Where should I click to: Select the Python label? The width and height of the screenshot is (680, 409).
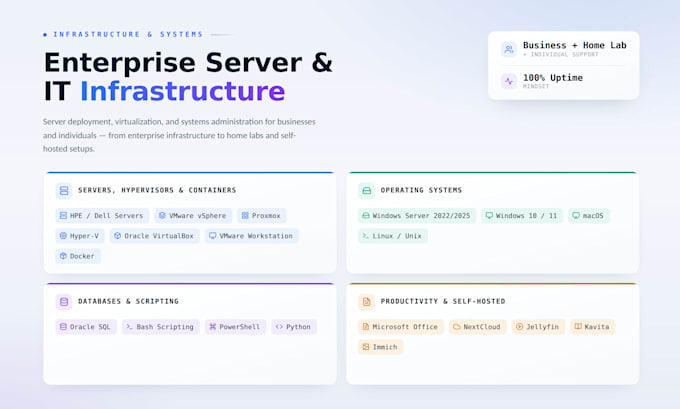298,327
